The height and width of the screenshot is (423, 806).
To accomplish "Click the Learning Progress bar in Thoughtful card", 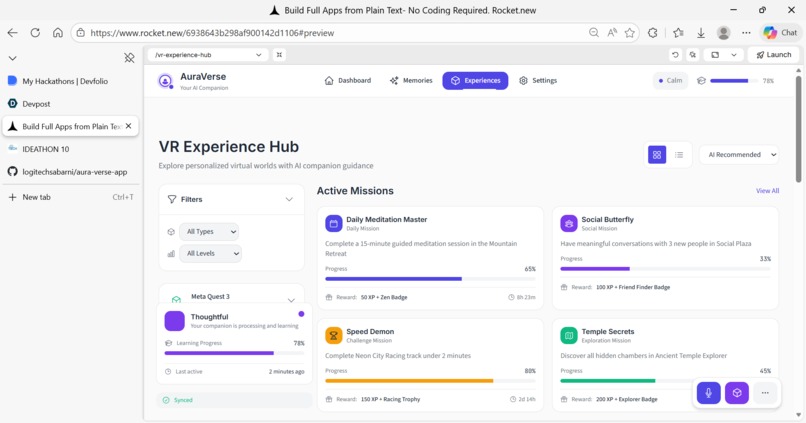I will (234, 353).
